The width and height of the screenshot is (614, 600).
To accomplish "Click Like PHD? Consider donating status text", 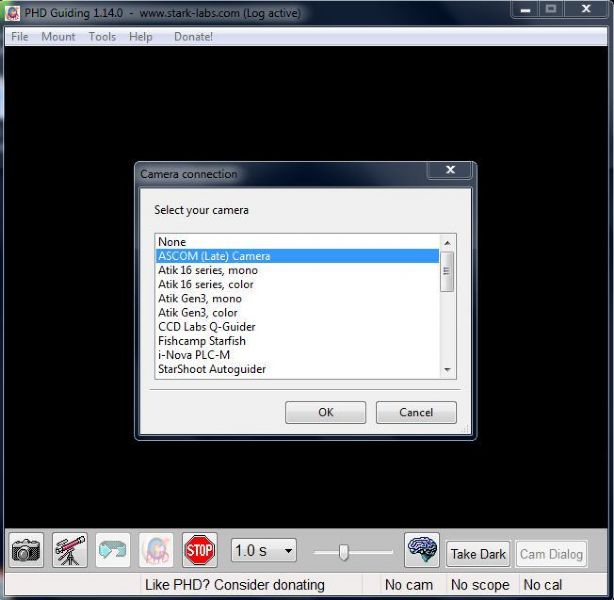I will 235,585.
